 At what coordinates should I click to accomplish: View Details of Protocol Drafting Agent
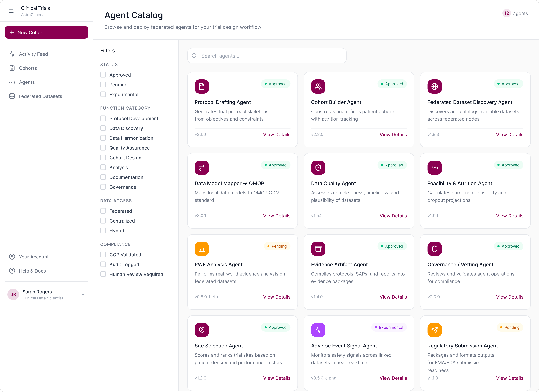[277, 135]
